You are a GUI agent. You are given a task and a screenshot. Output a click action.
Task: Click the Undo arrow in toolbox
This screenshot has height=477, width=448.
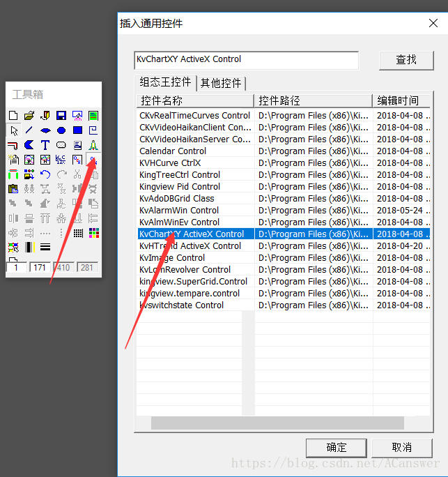45,174
